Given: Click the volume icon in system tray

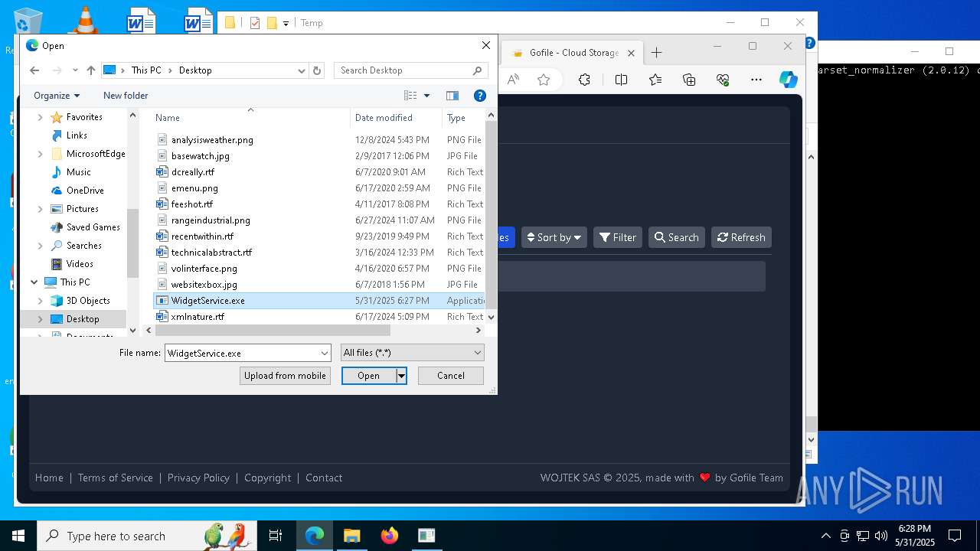Looking at the screenshot, I should pos(880,536).
